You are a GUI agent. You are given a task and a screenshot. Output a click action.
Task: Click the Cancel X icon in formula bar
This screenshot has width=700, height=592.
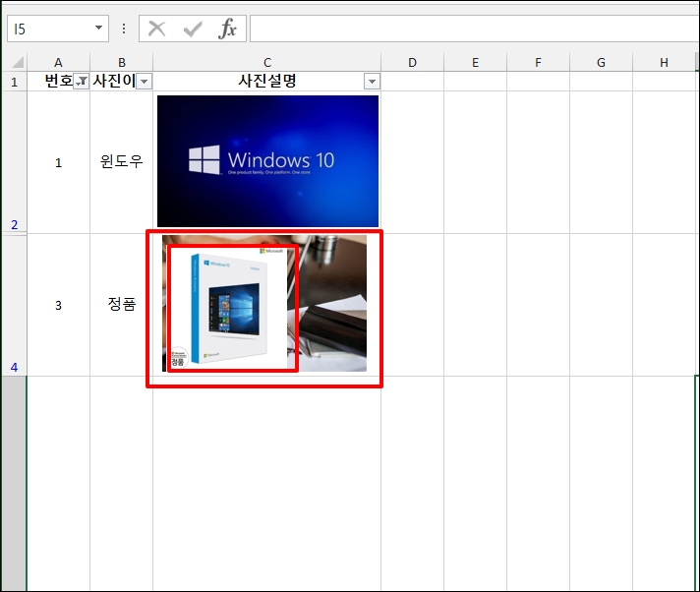coord(156,30)
